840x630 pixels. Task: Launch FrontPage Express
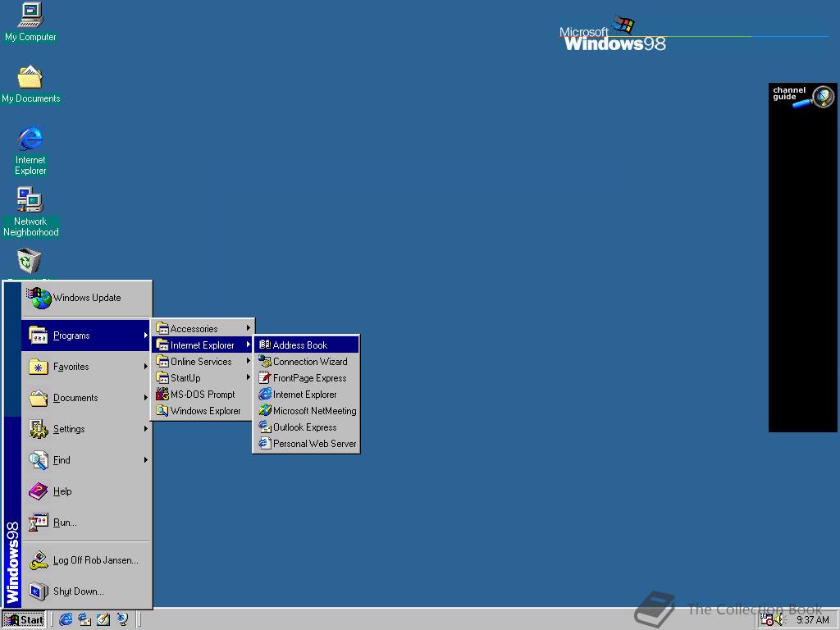pyautogui.click(x=307, y=377)
